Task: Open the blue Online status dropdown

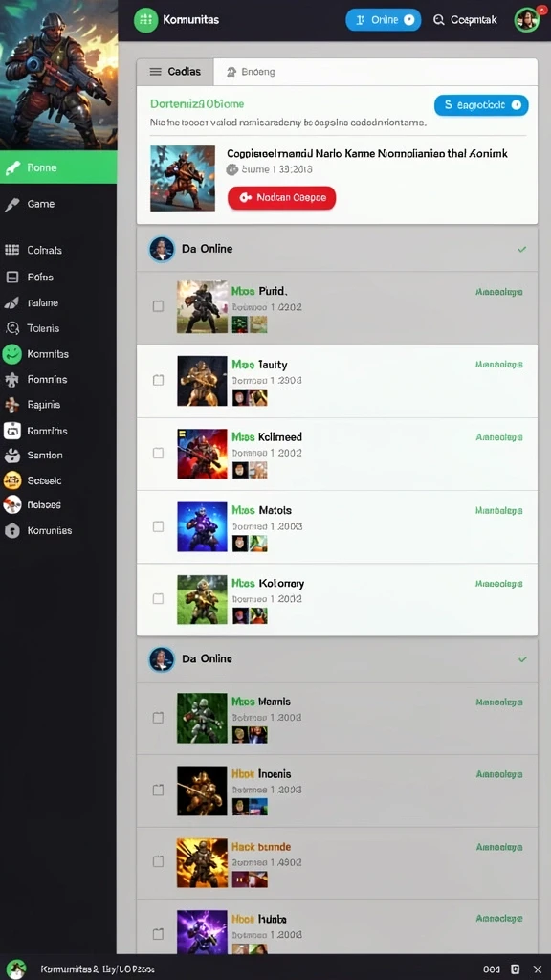Action: click(383, 20)
